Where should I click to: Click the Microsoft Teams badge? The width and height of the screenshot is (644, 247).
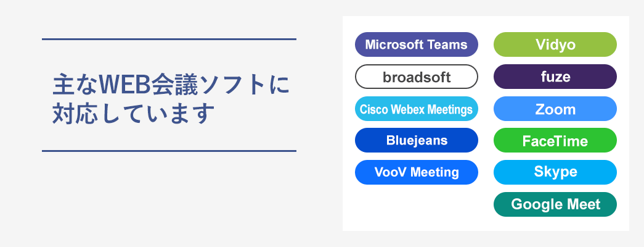[416, 44]
